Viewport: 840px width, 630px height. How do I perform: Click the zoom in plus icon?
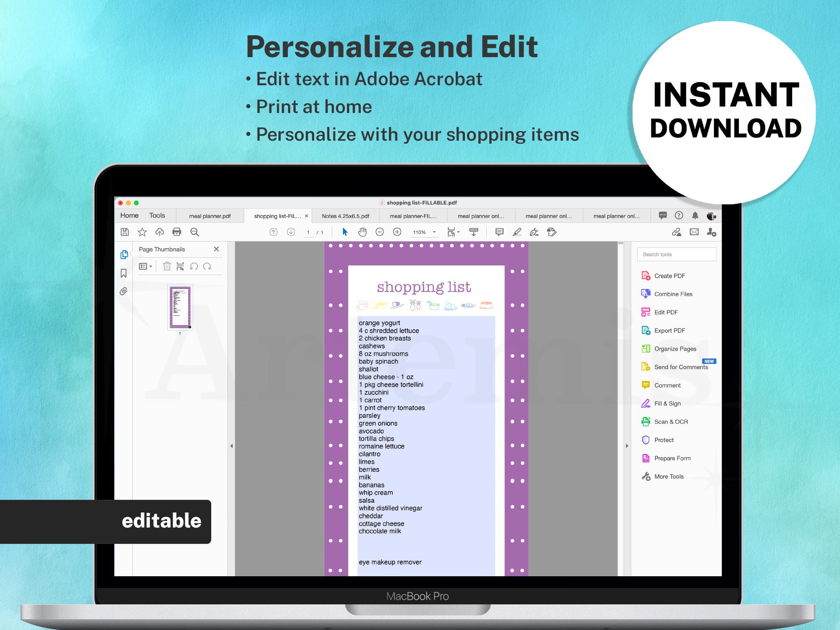[397, 232]
